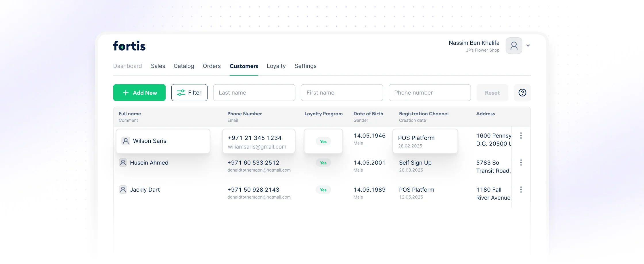
Task: Click the Yes badge for Jackly Dart
Action: (323, 190)
